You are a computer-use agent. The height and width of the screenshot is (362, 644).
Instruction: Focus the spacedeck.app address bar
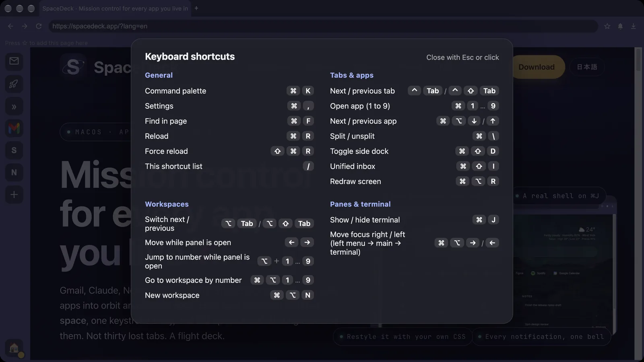[323, 26]
